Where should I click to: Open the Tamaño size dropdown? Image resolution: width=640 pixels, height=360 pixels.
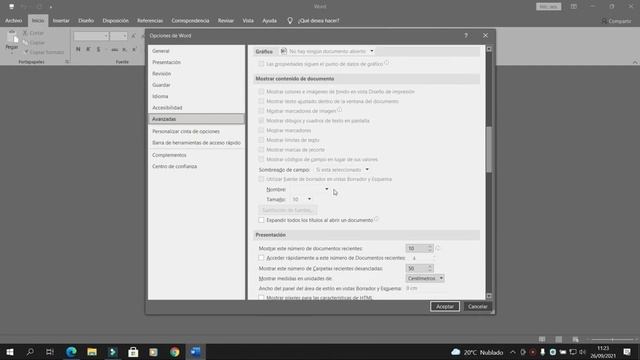(309, 199)
